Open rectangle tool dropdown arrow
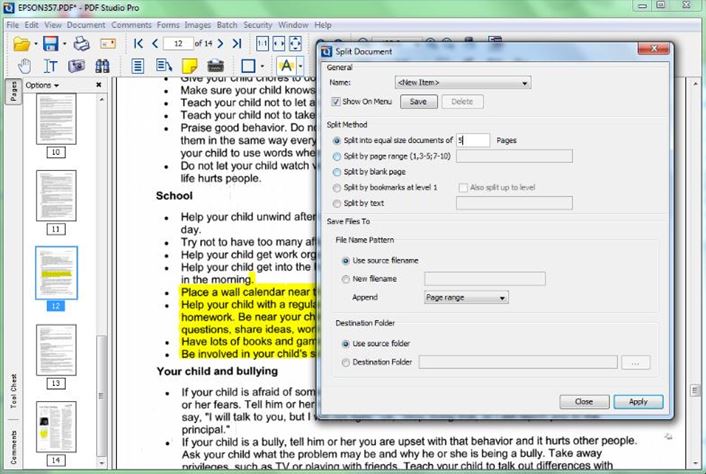Screen dimensions: 706x474 (262, 67)
